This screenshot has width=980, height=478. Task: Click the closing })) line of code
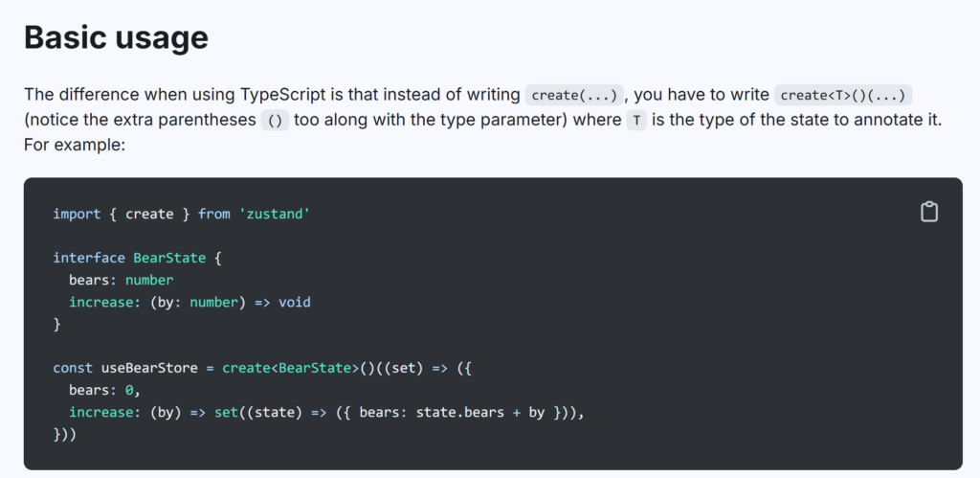pyautogui.click(x=64, y=435)
